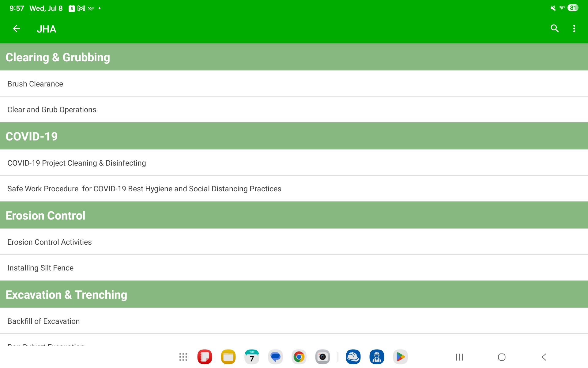
Task: Open the app drawer grid icon
Action: 183,357
